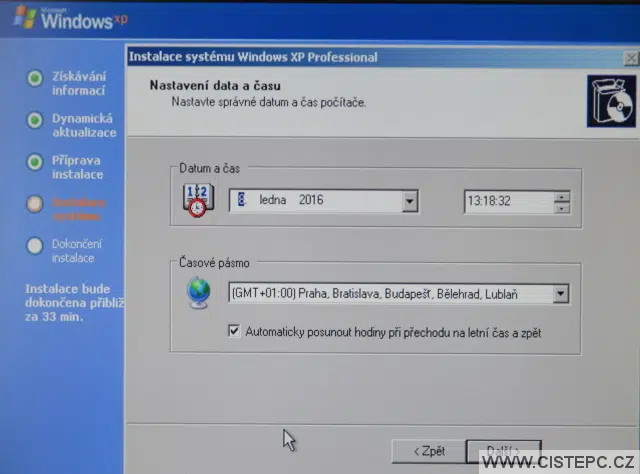The width and height of the screenshot is (640, 474).
Task: Select the day number in date field
Action: click(x=241, y=201)
